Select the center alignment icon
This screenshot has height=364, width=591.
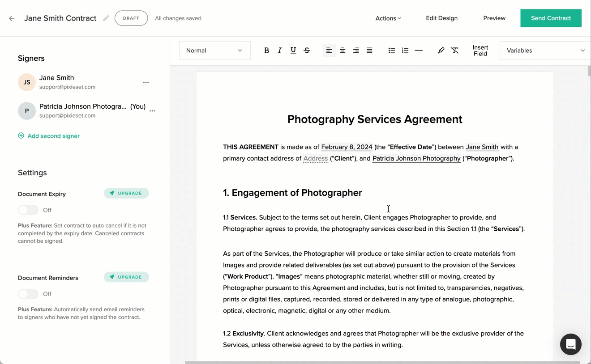(343, 50)
